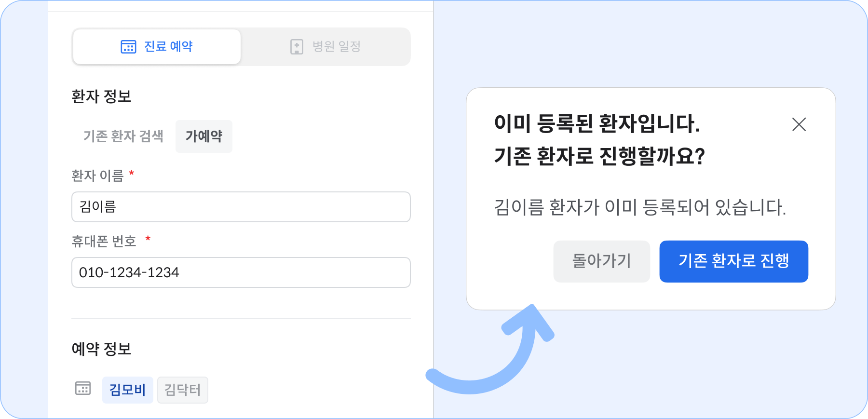This screenshot has height=419, width=868.
Task: Click the hospital icon beside 병원 일정
Action: 297,47
